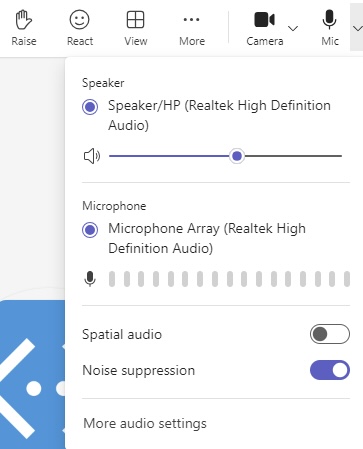This screenshot has height=449, width=363.
Task: Click the Raise hand icon
Action: coord(24,20)
